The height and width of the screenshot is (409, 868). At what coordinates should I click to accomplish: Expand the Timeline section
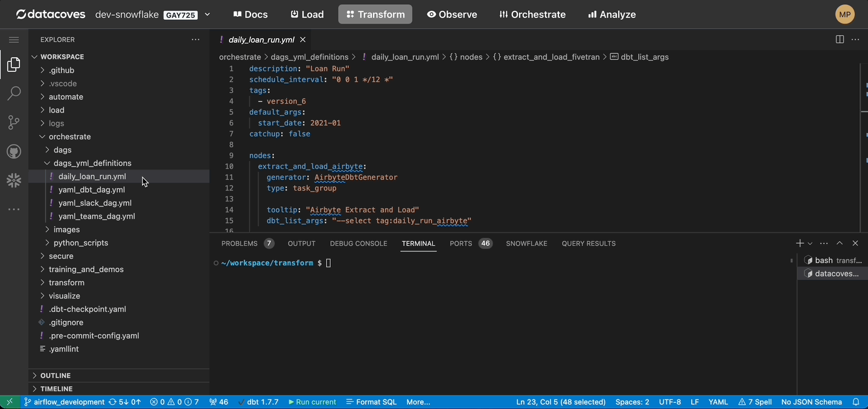click(119, 389)
